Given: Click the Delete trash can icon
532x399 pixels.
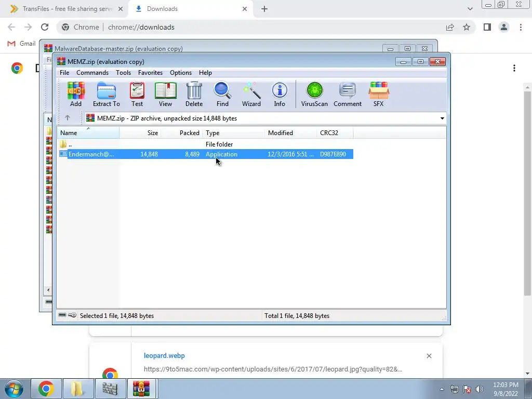Looking at the screenshot, I should click(194, 95).
